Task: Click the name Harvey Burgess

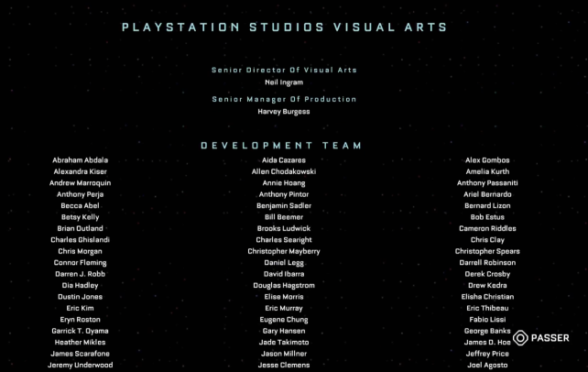Action: tap(284, 112)
